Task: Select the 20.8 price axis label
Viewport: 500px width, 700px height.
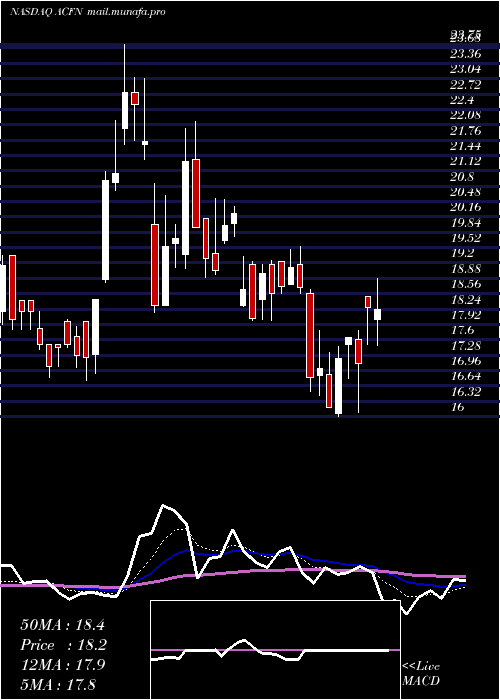Action: click(x=462, y=177)
